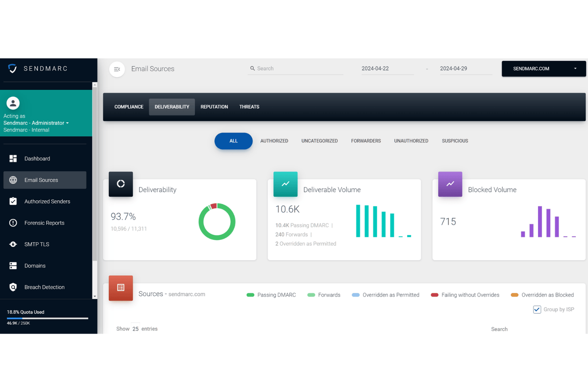The image size is (588, 392).
Task: Click the quota used progress bar
Action: (x=47, y=318)
